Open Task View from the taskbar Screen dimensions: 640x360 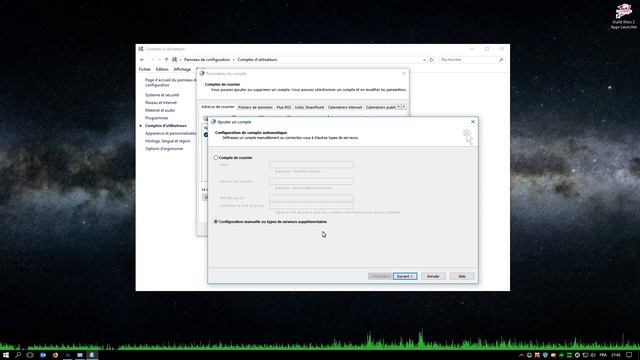coord(30,355)
